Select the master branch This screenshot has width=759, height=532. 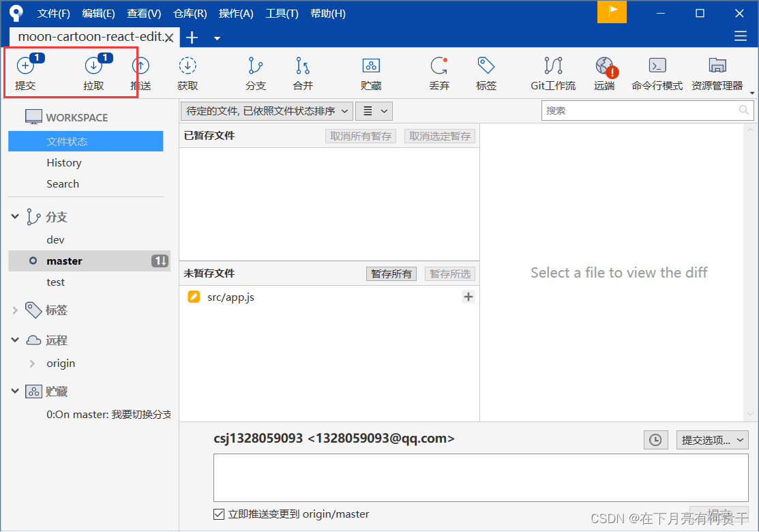(x=89, y=261)
